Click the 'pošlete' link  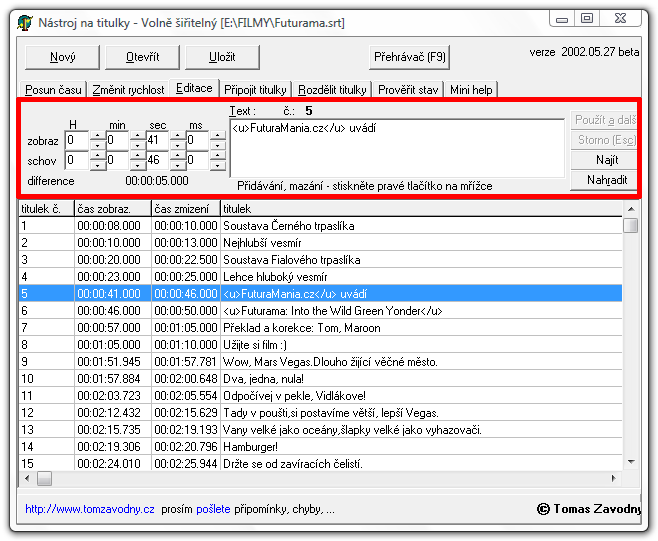click(x=213, y=509)
